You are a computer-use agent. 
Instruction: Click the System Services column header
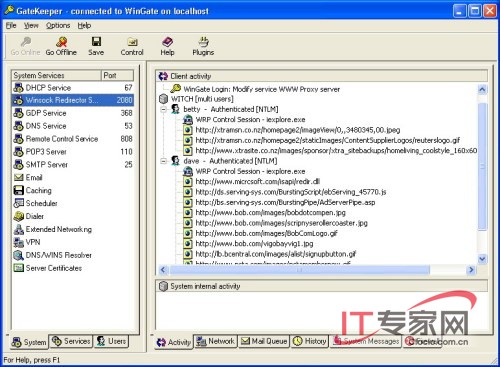coord(56,75)
